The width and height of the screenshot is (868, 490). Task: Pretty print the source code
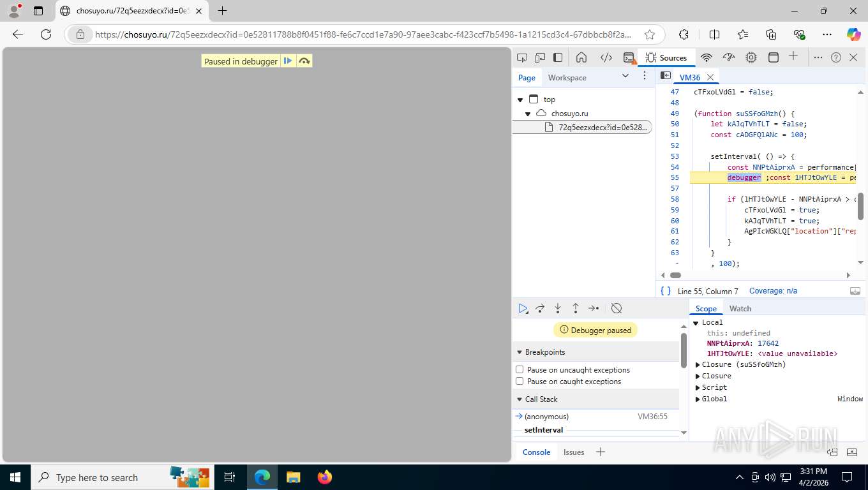(x=666, y=291)
